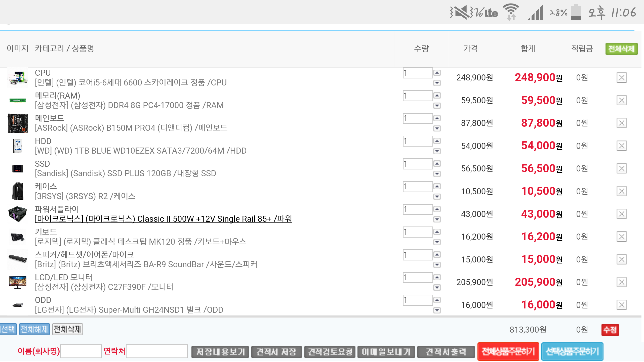The height and width of the screenshot is (362, 644).
Task: Decrease monitor quantity with down arrow
Action: (437, 287)
